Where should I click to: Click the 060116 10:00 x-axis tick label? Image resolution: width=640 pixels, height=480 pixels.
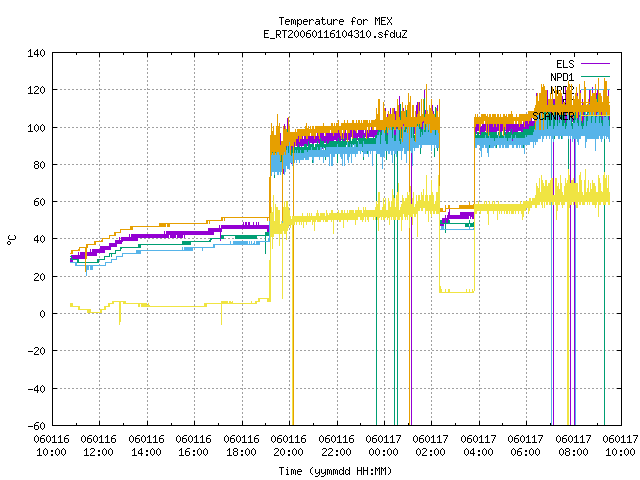click(51, 446)
